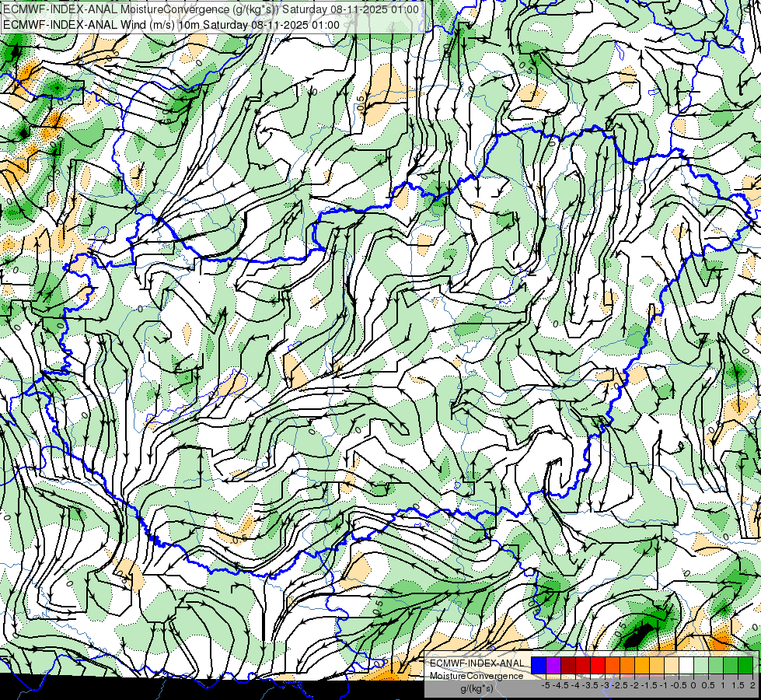761x700 pixels.
Task: Click the legend label ECMWF-INDEX-ANAL
Action: coord(477,663)
